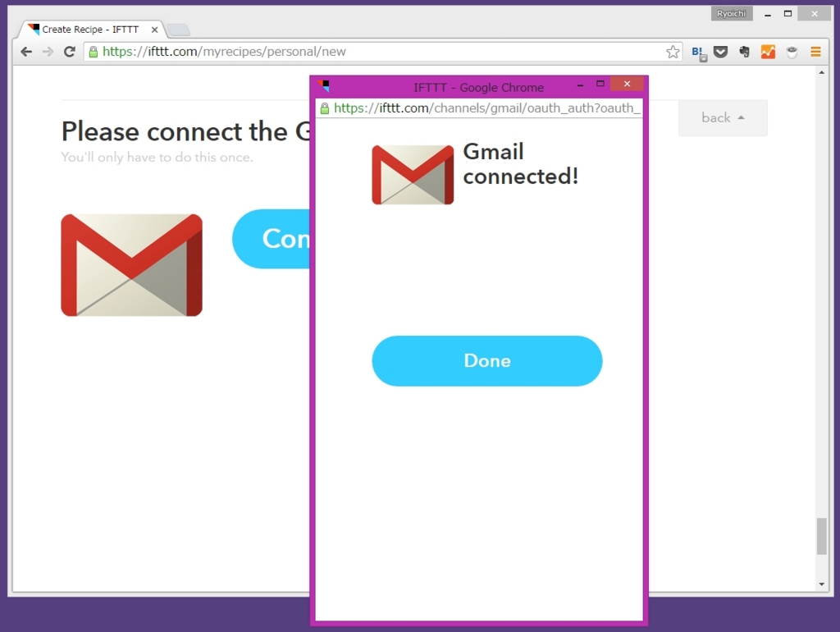The image size is (840, 632).
Task: Click the 'Please connect the G' heading
Action: point(185,131)
